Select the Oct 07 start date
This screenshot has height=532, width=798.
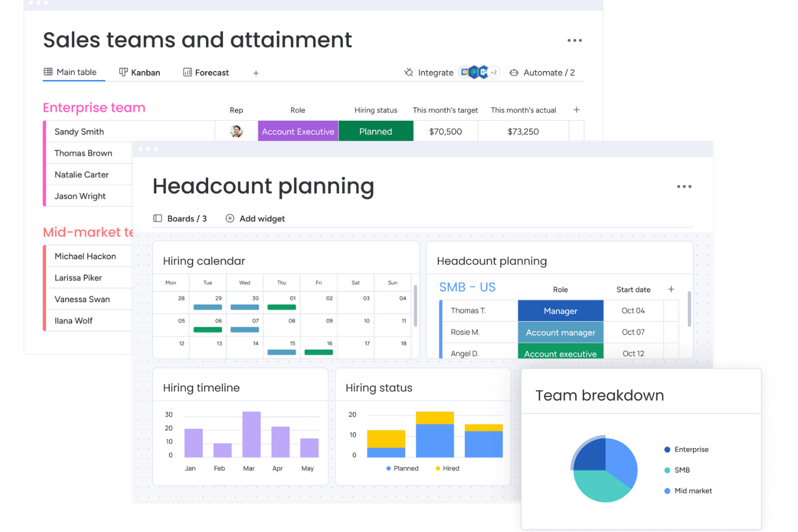click(x=634, y=333)
